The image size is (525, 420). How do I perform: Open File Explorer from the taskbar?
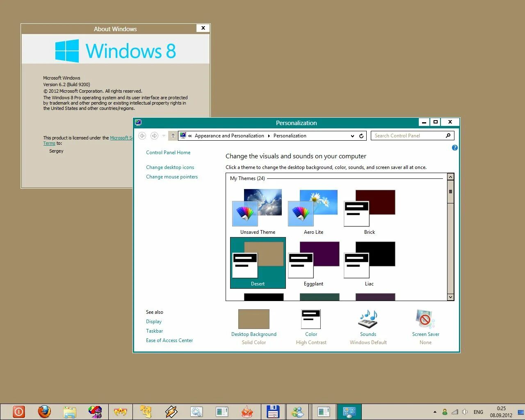pos(70,411)
